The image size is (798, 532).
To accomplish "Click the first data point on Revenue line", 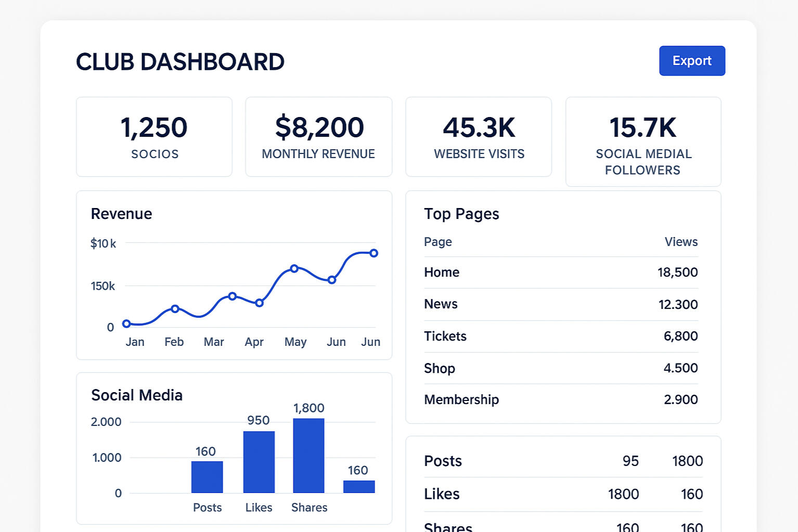I will [x=126, y=323].
